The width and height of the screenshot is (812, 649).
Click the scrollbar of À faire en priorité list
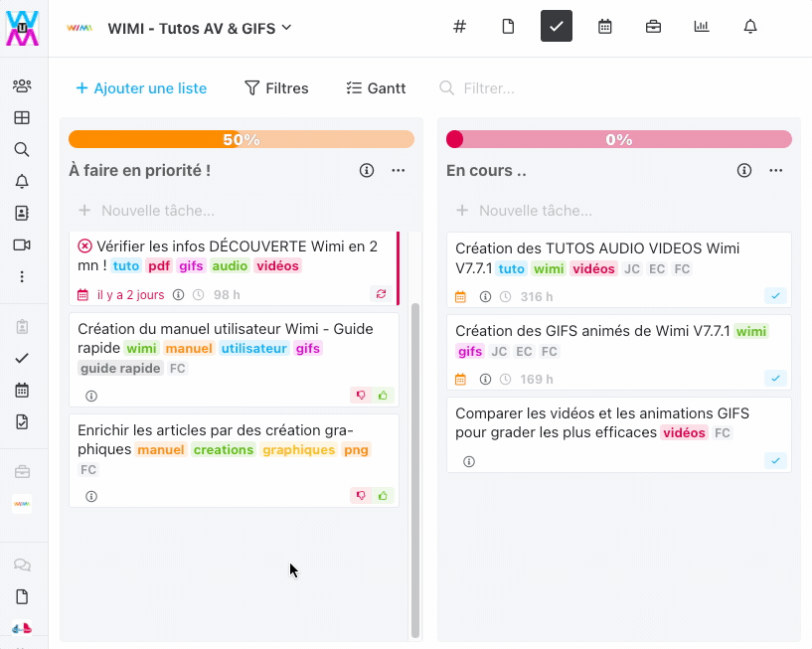tap(414, 470)
